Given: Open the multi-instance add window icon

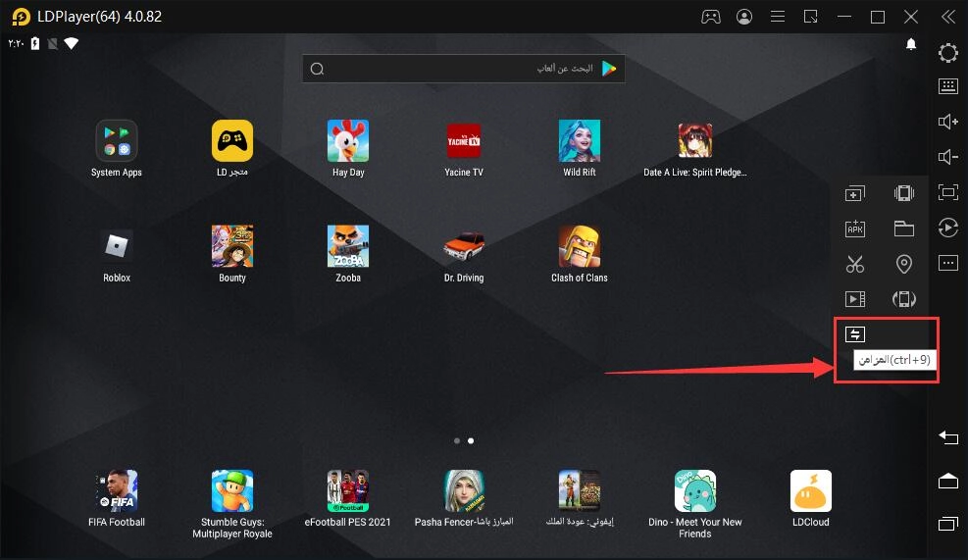Looking at the screenshot, I should 855,193.
